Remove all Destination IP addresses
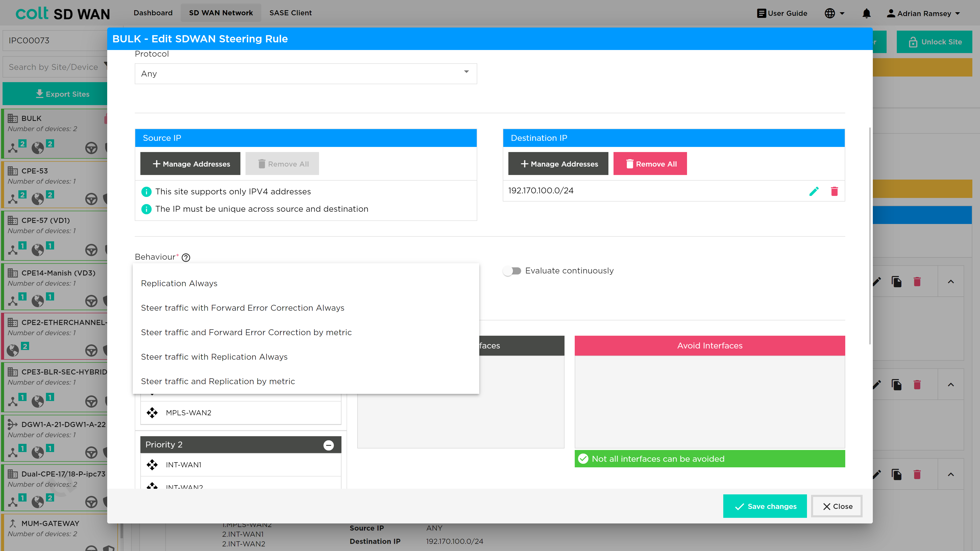 pos(650,164)
